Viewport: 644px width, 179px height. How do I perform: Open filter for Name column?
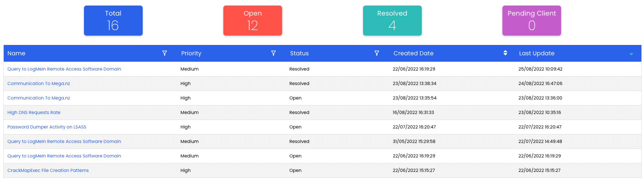point(165,53)
